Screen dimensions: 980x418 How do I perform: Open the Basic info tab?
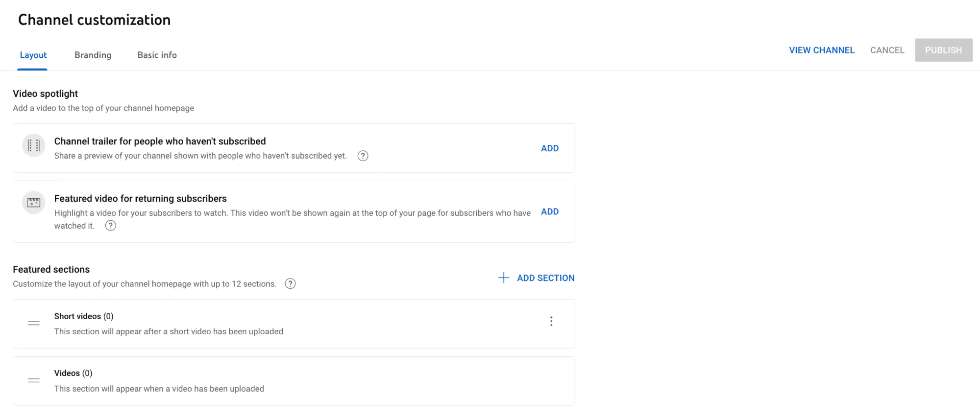157,55
